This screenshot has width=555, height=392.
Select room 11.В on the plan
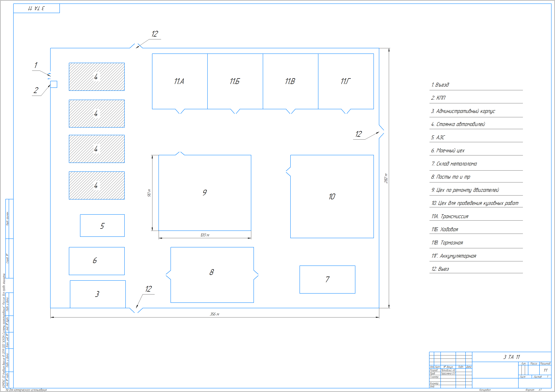(x=290, y=81)
